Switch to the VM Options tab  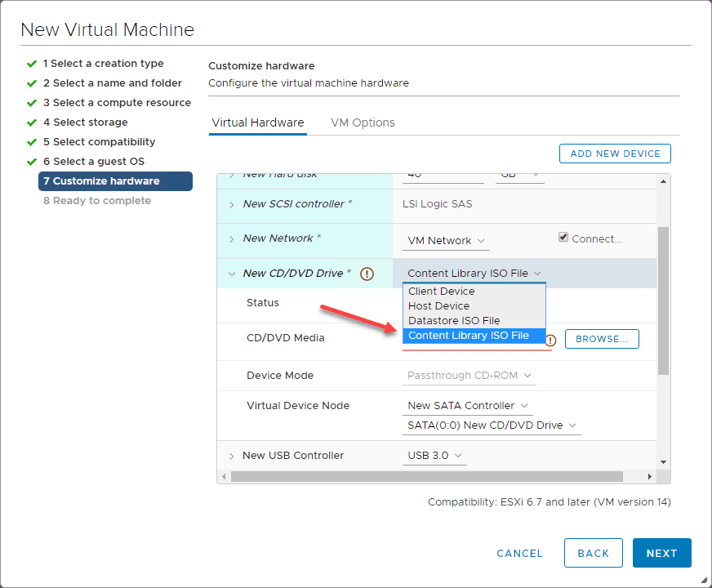(x=363, y=122)
